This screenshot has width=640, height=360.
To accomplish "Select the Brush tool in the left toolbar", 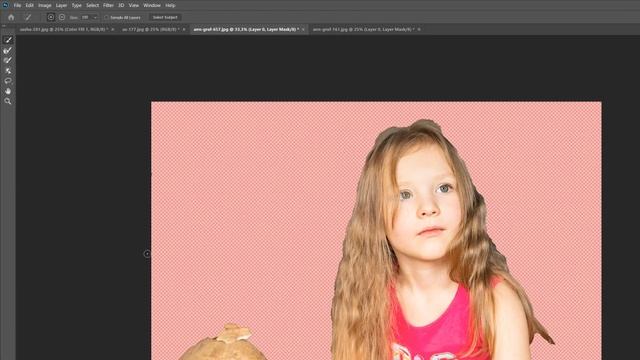I will [8, 60].
